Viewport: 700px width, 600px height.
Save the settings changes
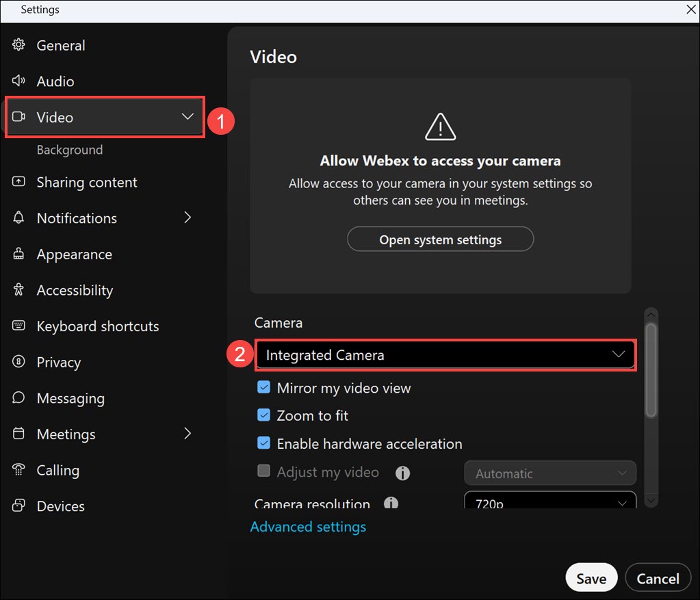591,578
